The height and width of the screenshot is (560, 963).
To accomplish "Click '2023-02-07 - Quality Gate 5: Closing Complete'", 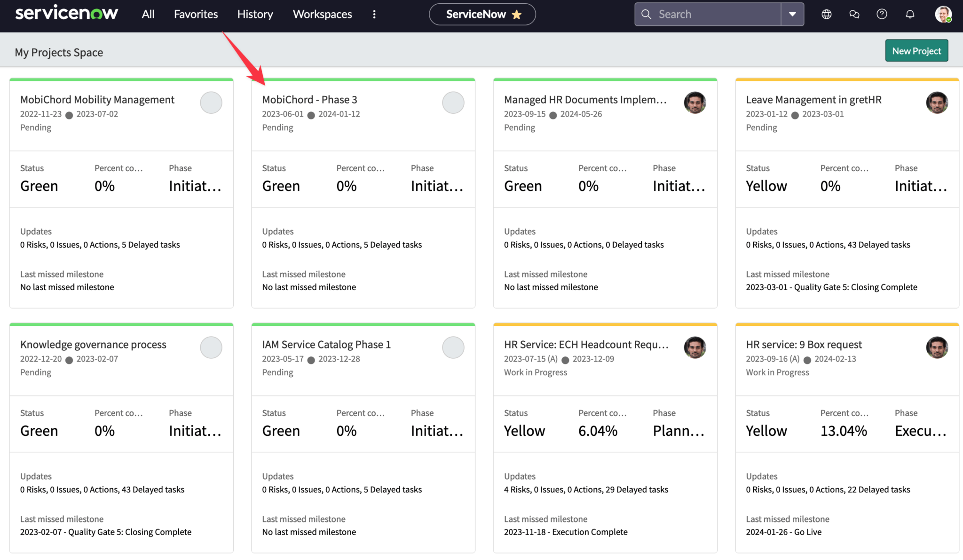I will coord(106,532).
